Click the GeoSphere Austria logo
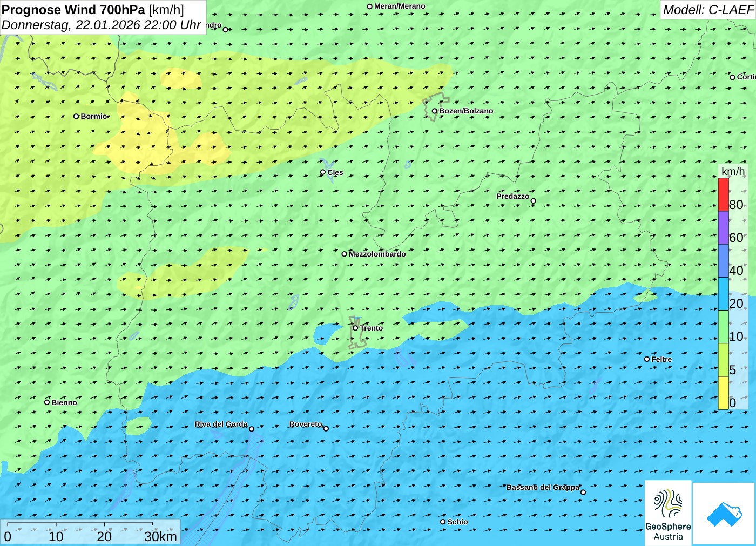 coord(668,512)
